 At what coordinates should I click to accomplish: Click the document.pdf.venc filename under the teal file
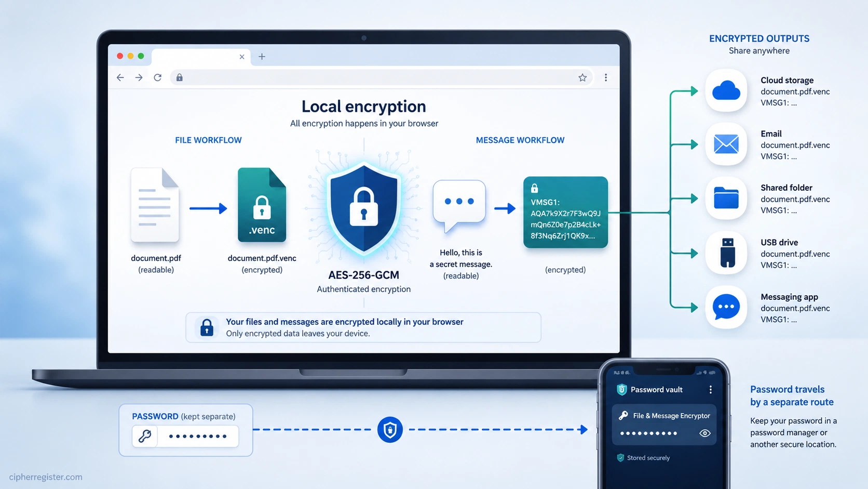click(262, 258)
